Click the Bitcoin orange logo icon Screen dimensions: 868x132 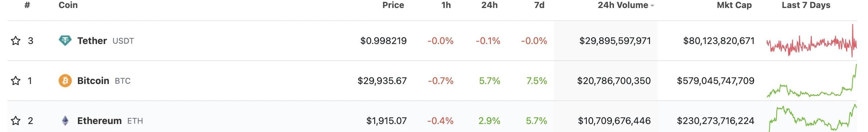(65, 81)
